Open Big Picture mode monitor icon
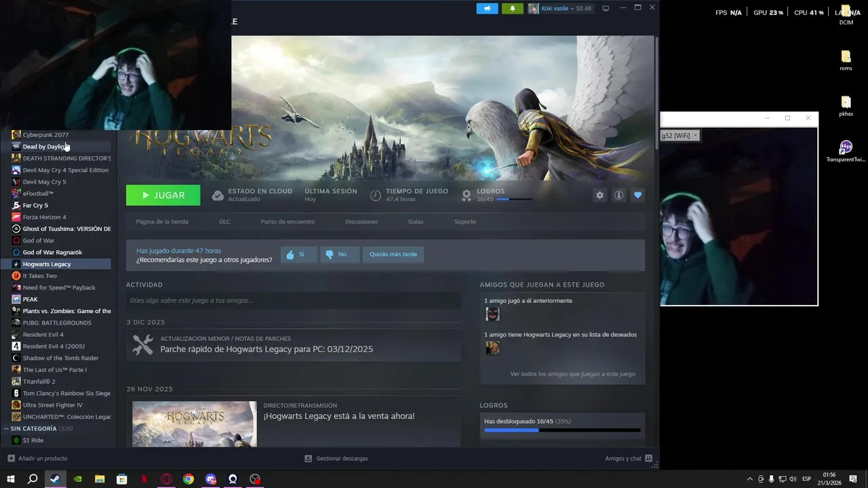Image resolution: width=868 pixels, height=488 pixels. 606,8
